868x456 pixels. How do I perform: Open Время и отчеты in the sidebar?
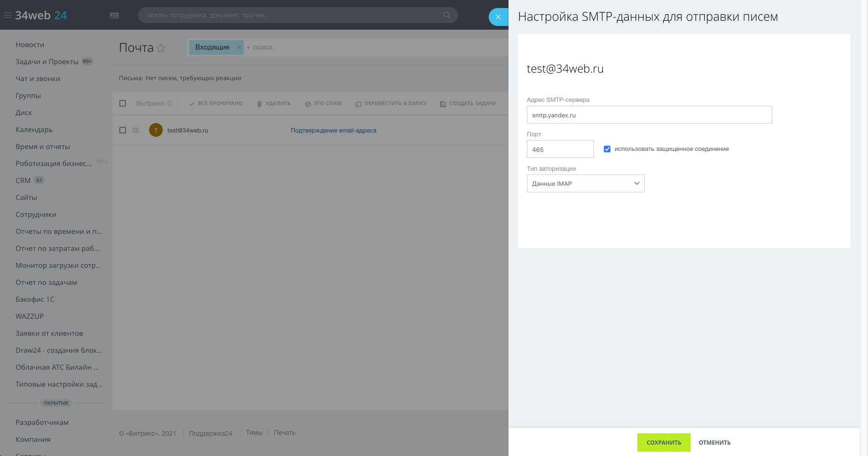(x=43, y=147)
